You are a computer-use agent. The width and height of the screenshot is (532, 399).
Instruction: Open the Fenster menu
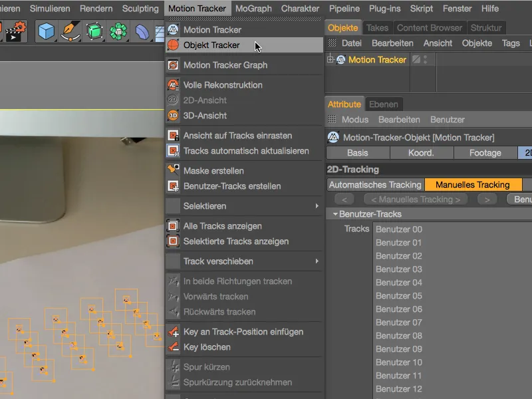pyautogui.click(x=457, y=9)
